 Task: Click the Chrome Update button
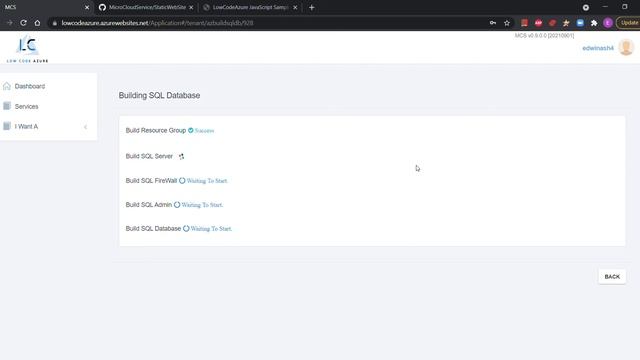click(629, 23)
